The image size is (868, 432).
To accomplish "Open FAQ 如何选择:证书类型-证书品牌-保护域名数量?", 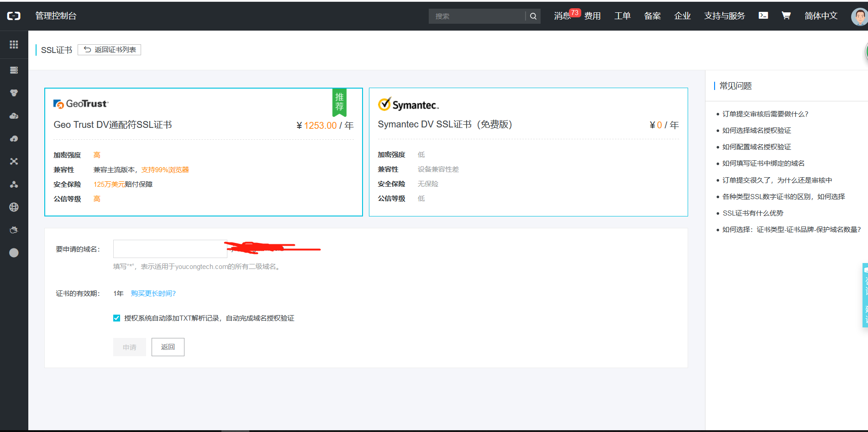I will coord(791,229).
